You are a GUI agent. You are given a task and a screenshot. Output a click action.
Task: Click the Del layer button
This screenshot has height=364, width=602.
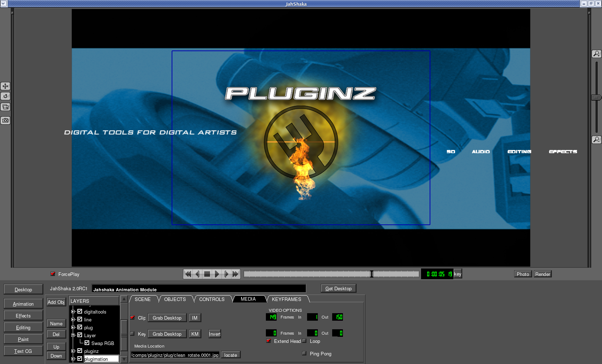pos(56,334)
